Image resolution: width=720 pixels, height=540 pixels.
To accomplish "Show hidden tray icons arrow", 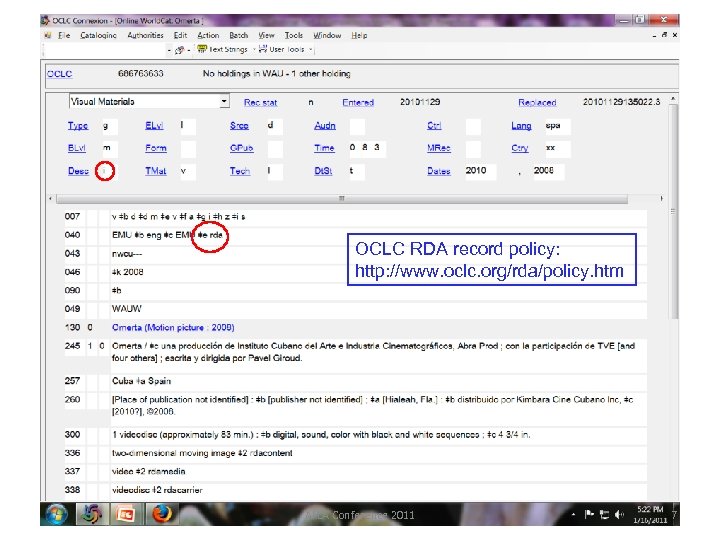I will click(x=574, y=515).
